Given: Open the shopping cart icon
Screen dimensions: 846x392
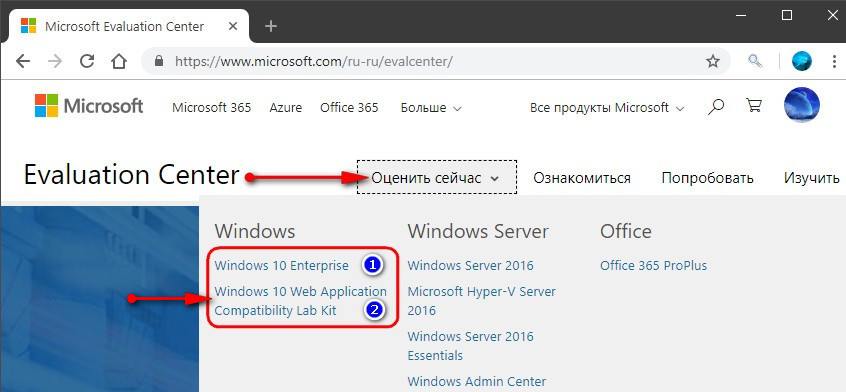Looking at the screenshot, I should click(x=753, y=105).
